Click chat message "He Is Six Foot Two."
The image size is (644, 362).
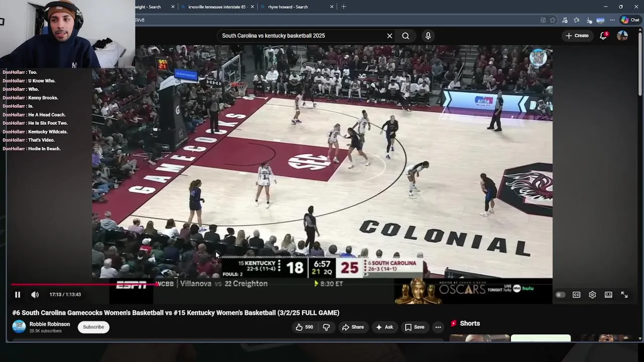pyautogui.click(x=48, y=123)
